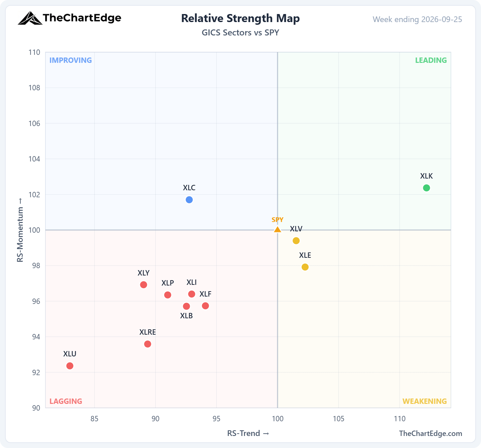Click the red XLB dot
Image resolution: width=481 pixels, height=448 pixels.
[186, 306]
